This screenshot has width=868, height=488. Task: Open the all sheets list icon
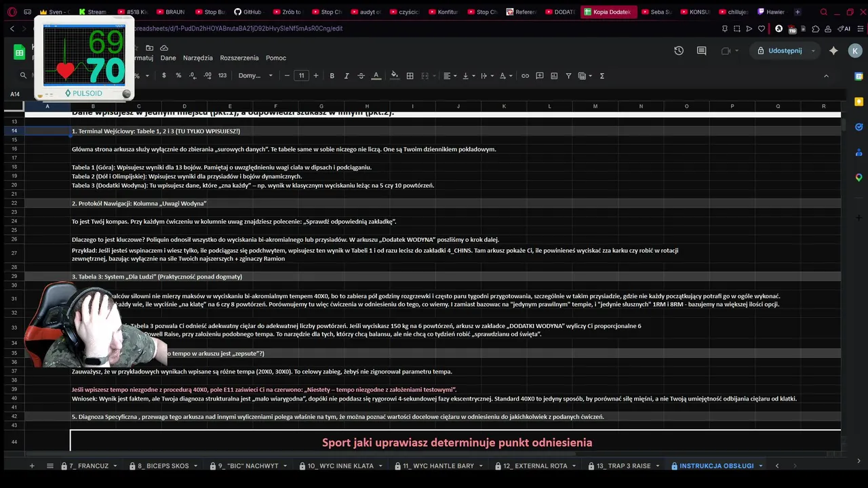50,466
